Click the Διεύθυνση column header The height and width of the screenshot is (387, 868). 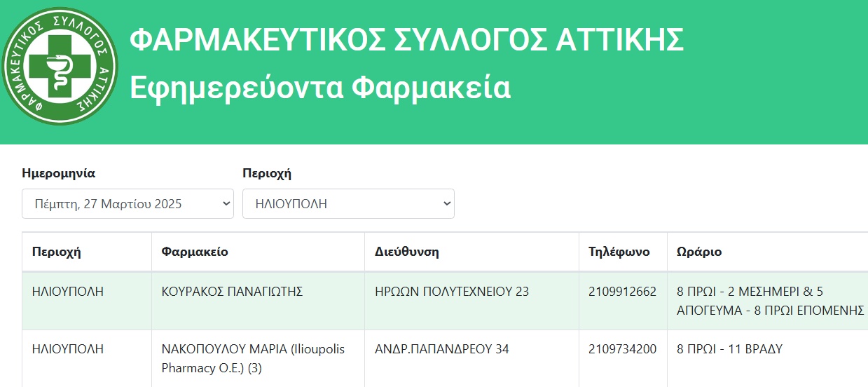click(x=407, y=252)
